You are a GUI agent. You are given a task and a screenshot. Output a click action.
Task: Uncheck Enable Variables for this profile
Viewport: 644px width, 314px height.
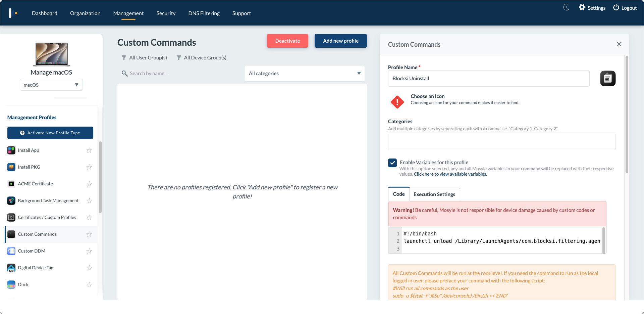coord(392,163)
